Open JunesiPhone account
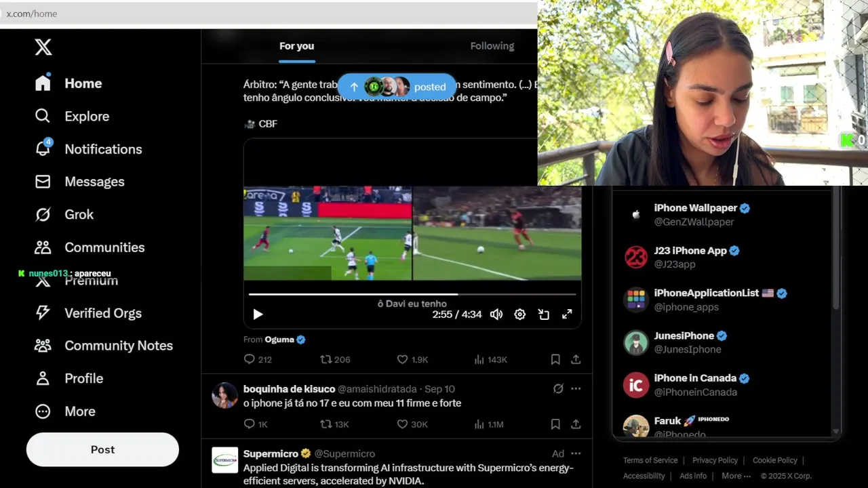Viewport: 868px width, 488px height. pyautogui.click(x=723, y=342)
